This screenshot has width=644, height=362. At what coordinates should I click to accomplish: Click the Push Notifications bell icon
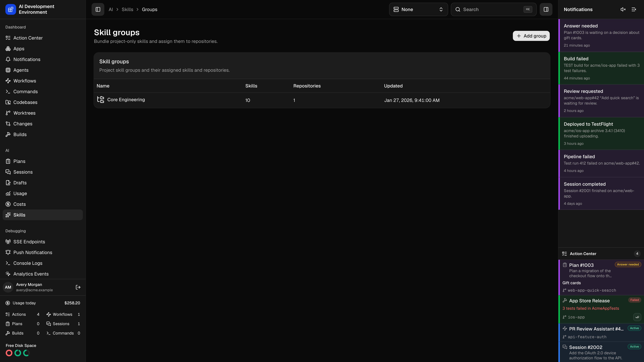tap(8, 253)
